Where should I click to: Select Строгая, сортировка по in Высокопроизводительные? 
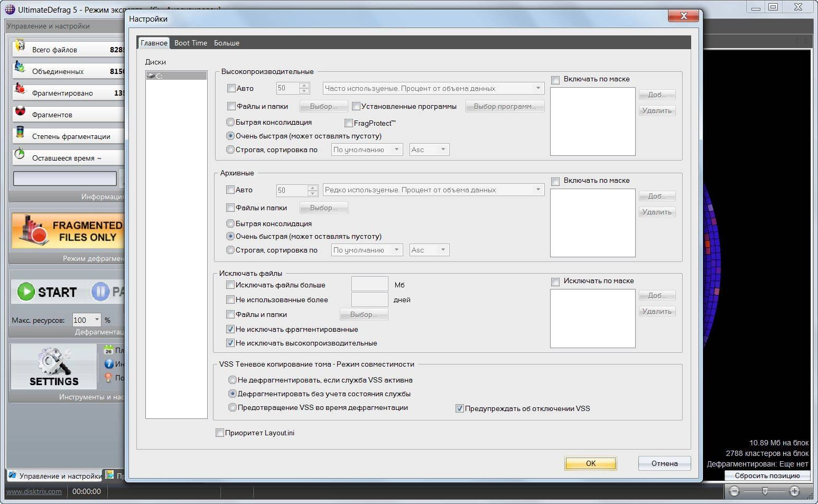pyautogui.click(x=230, y=150)
